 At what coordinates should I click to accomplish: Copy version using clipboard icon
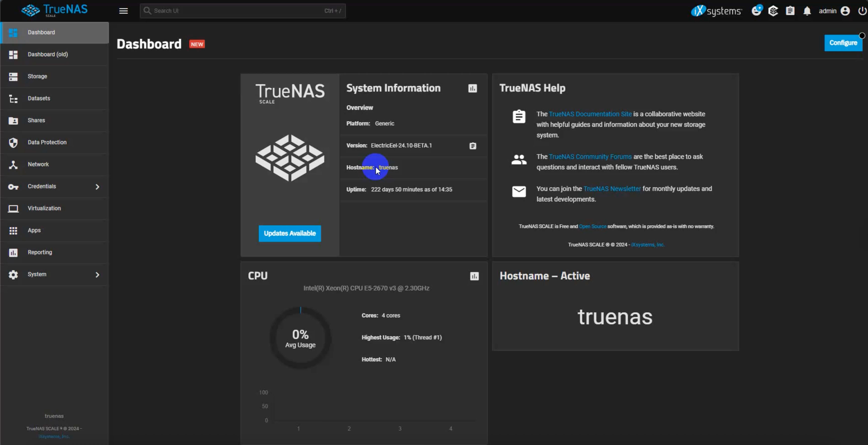coord(473,146)
